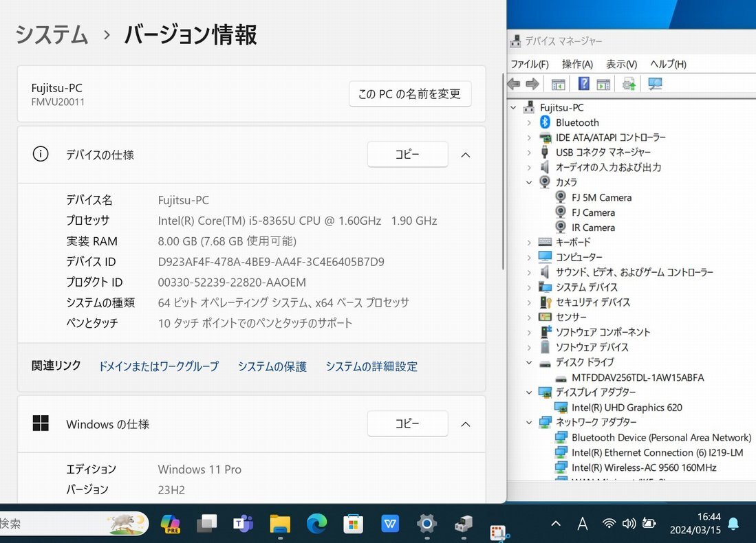Open システムの保護 link
Screen dimensions: 756x543
272,366
